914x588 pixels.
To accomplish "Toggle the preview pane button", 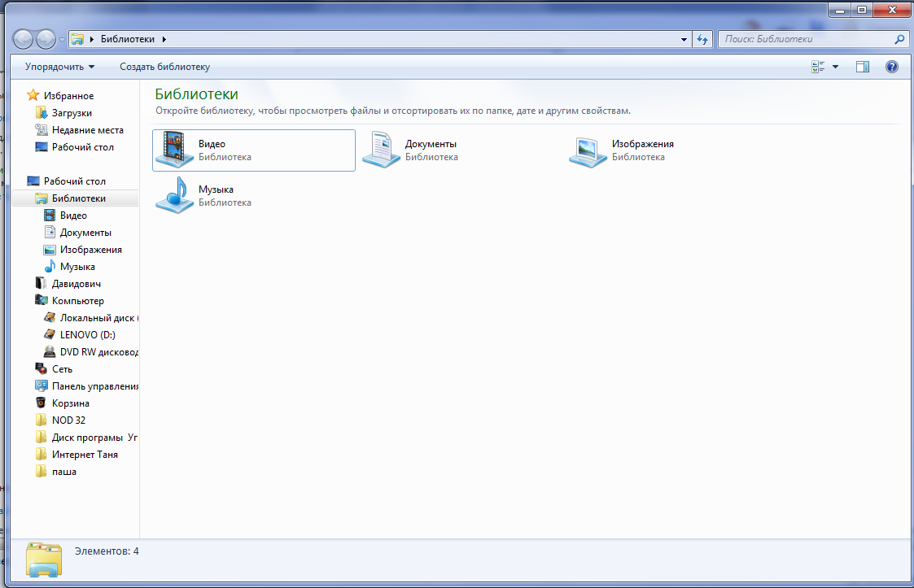I will 863,67.
